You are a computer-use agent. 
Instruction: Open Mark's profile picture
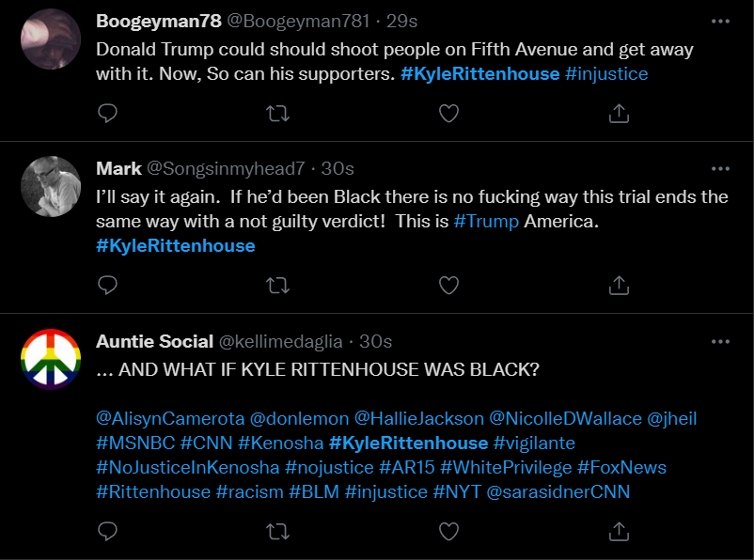(x=51, y=186)
